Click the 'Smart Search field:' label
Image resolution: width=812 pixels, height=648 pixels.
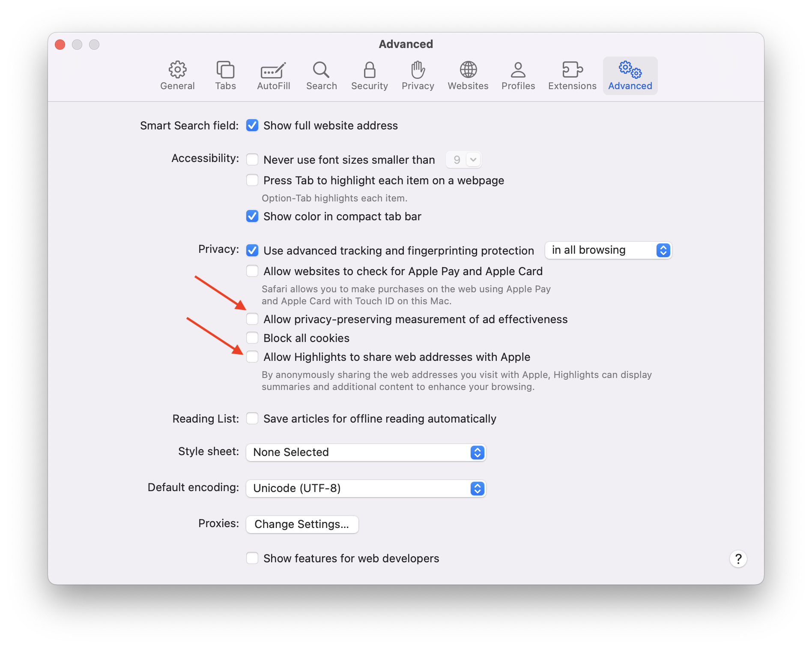(189, 126)
